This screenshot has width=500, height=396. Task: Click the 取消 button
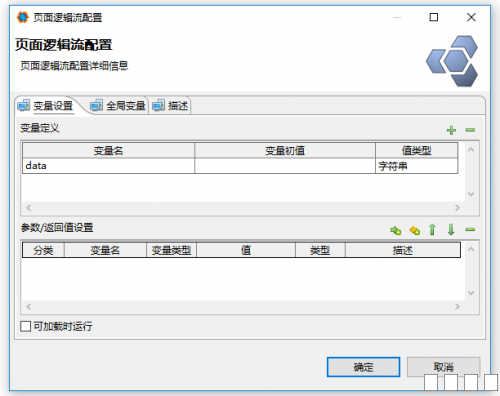[x=444, y=367]
